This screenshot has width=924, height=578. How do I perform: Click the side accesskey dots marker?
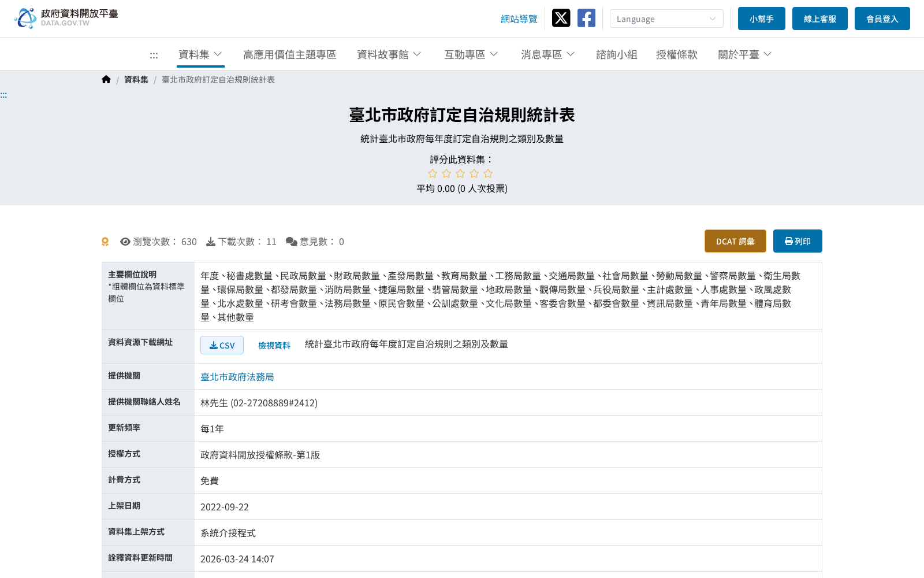coord(3,95)
